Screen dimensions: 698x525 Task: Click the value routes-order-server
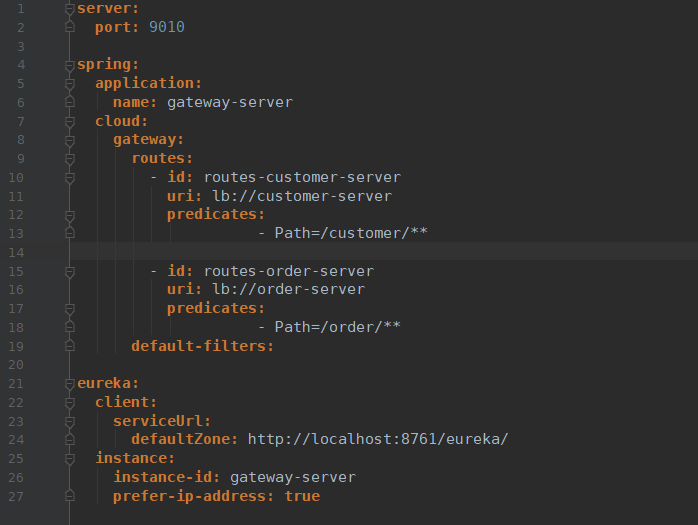(x=289, y=271)
